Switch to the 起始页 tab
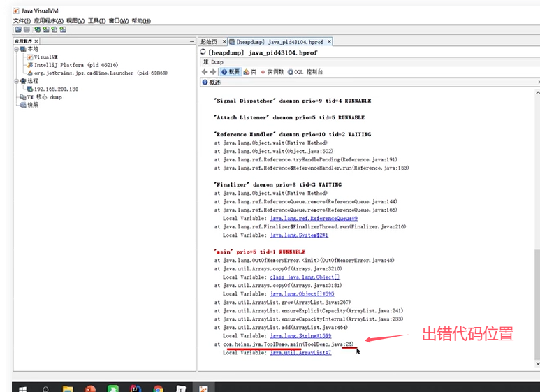 pos(209,42)
